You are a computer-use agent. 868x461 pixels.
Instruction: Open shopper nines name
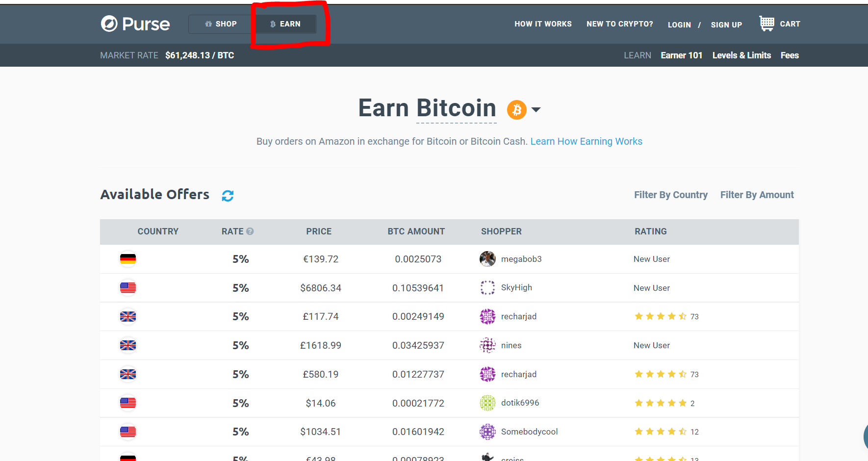tap(511, 345)
